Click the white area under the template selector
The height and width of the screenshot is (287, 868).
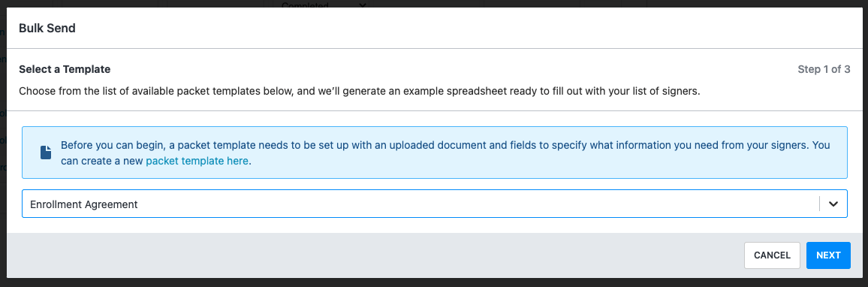pyautogui.click(x=435, y=225)
